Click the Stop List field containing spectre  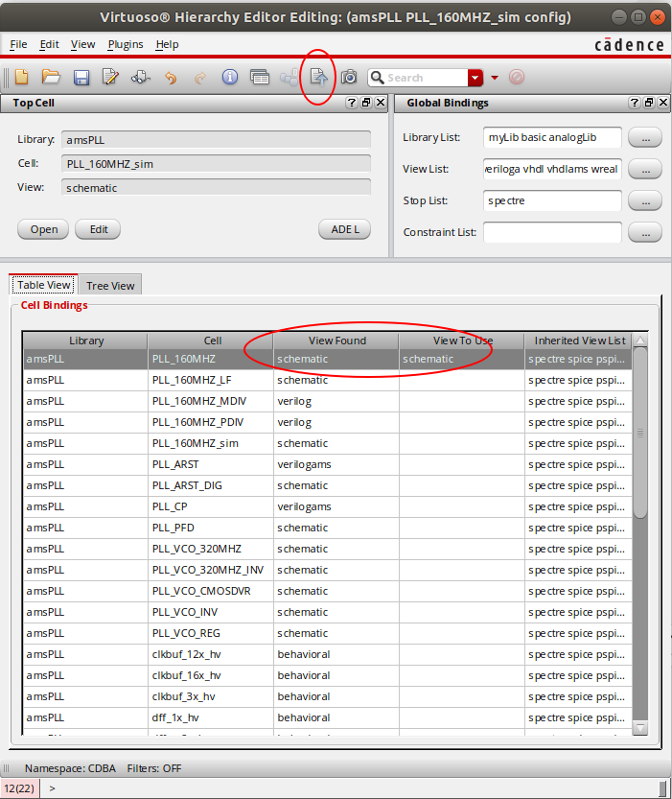[552, 200]
